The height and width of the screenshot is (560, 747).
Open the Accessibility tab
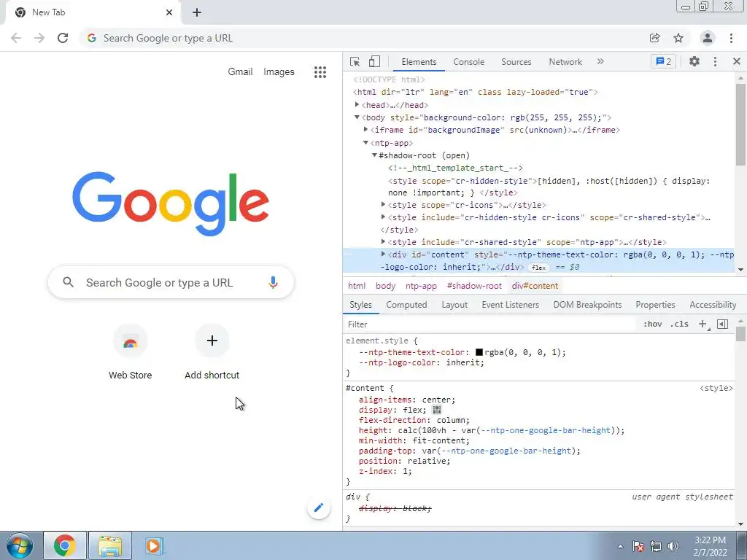click(x=713, y=305)
